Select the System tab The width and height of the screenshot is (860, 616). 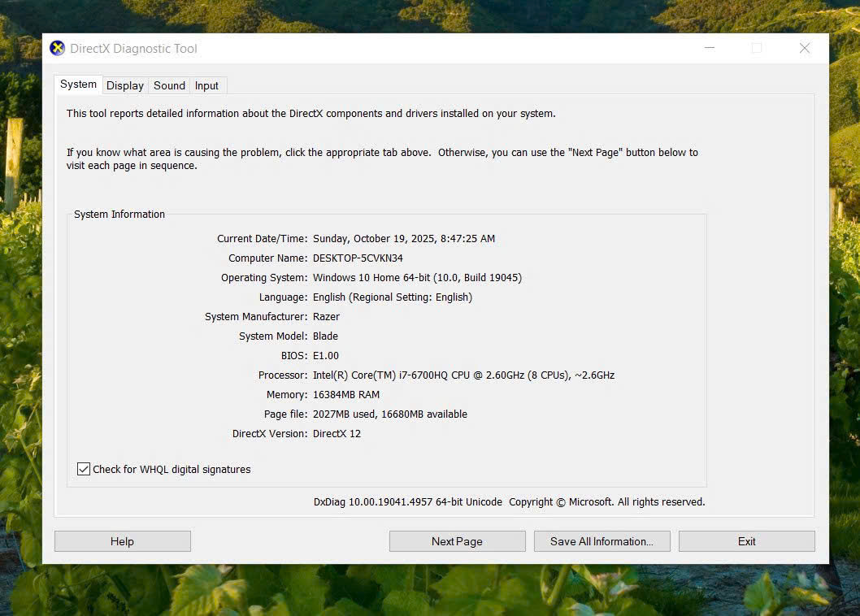click(78, 85)
